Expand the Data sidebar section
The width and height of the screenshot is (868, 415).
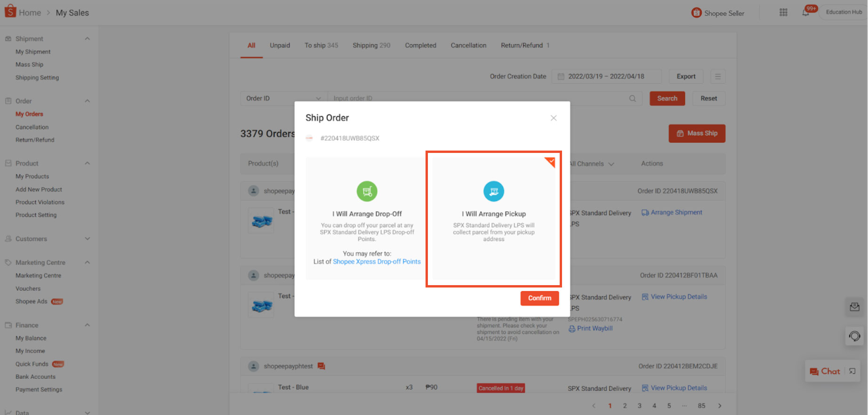[x=87, y=412]
